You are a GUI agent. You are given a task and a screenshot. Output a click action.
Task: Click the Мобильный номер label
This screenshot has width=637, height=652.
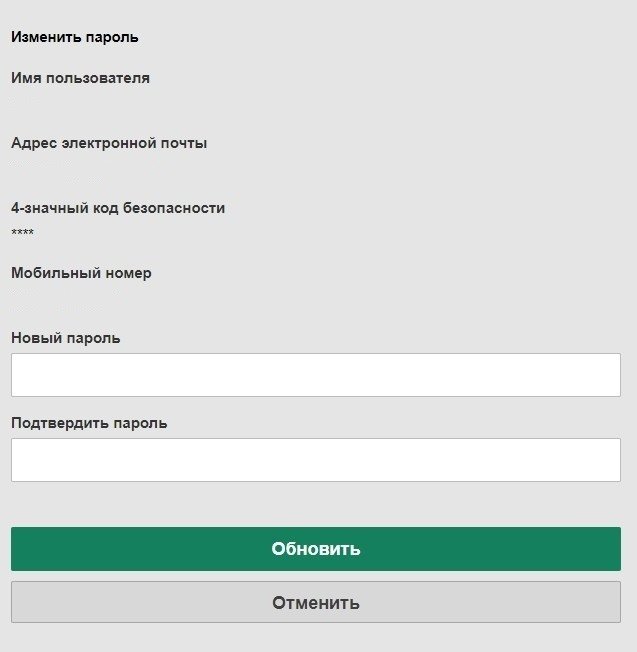point(81,273)
